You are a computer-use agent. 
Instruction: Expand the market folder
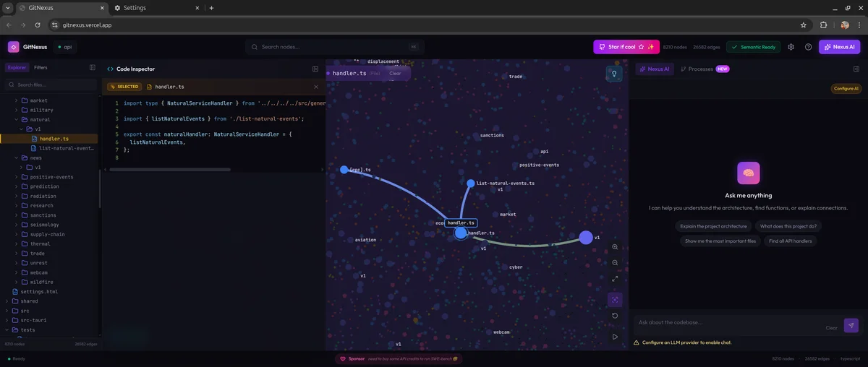[x=38, y=100]
